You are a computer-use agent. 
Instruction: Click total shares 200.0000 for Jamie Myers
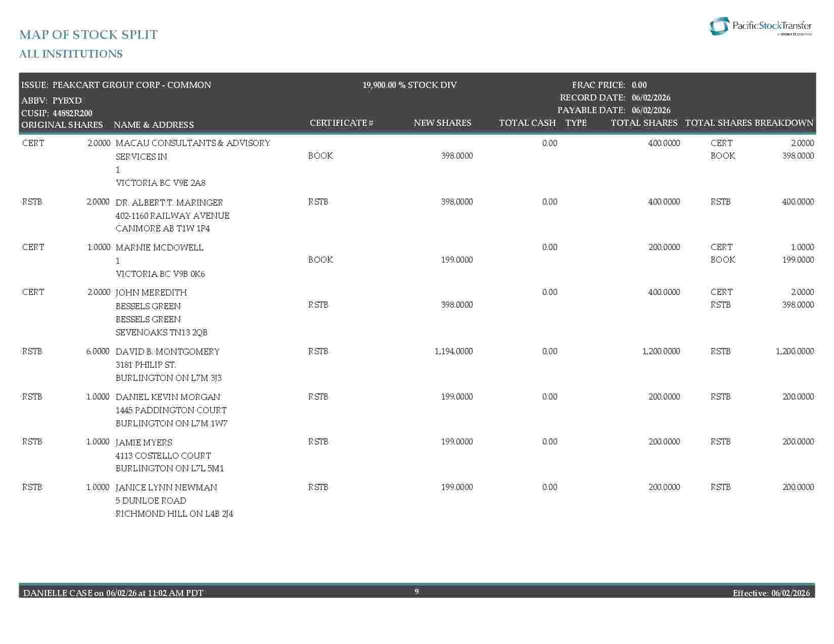pyautogui.click(x=664, y=441)
